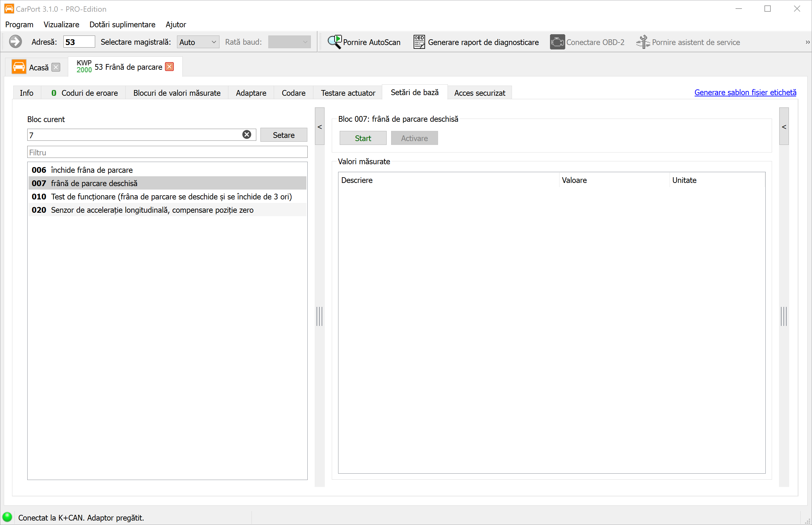Click the diagnostic report generation icon
The height and width of the screenshot is (525, 812).
tap(419, 42)
